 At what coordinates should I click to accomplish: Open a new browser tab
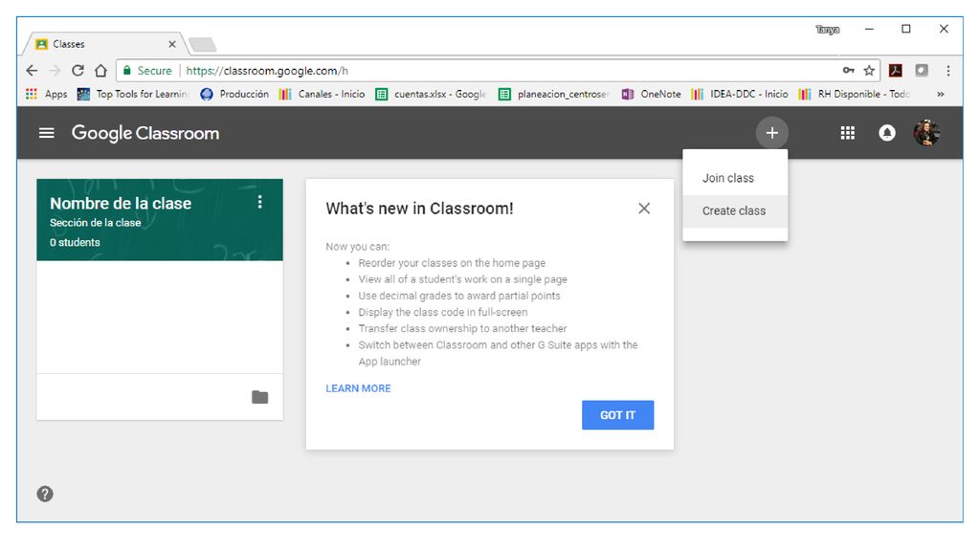pyautogui.click(x=203, y=44)
